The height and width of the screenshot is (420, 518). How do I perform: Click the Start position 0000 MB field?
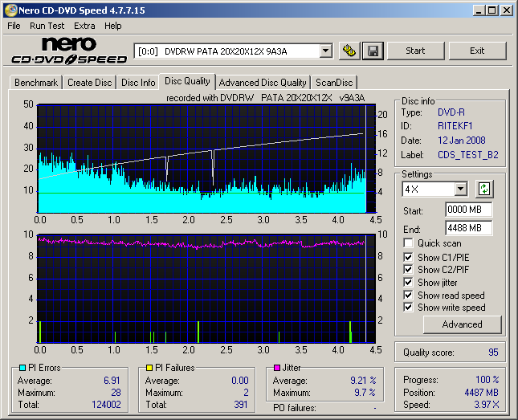click(x=468, y=210)
